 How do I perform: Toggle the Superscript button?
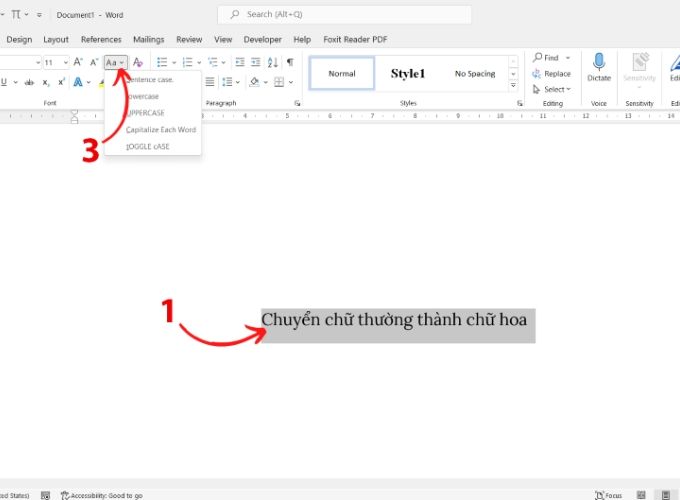[60, 82]
